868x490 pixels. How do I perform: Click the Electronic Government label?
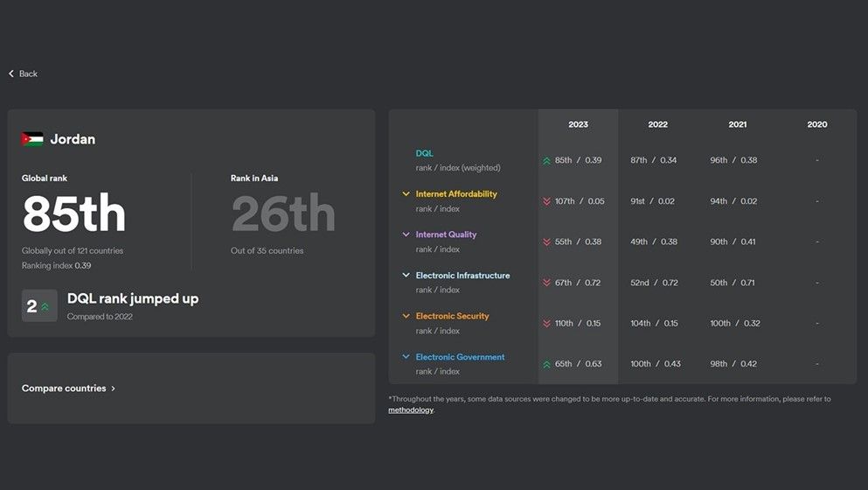pos(460,357)
